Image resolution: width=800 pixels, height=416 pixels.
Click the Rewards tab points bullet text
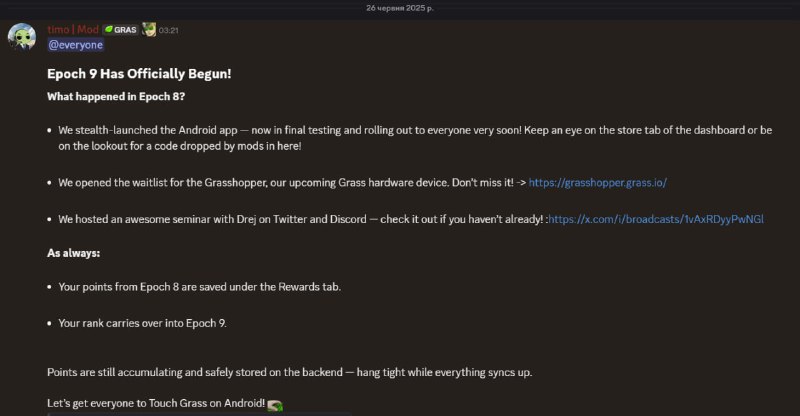pyautogui.click(x=199, y=287)
